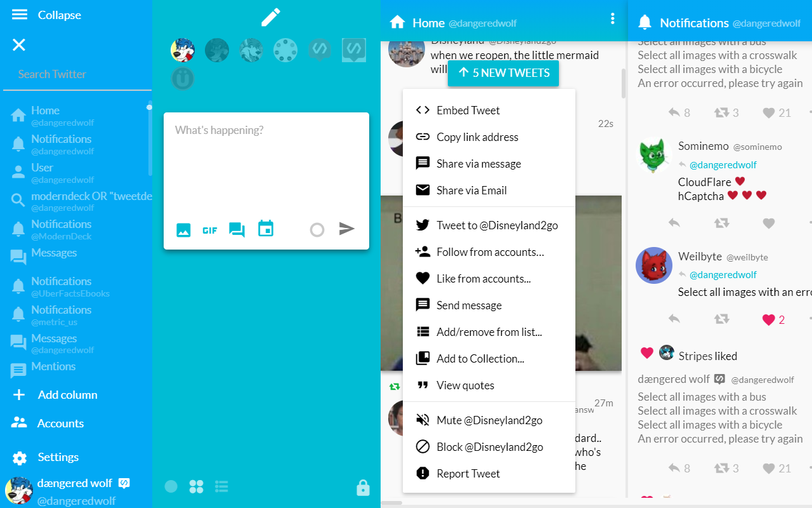Screen dimensions: 812x508
Task: Send the tweet with the arrow icon
Action: coord(347,229)
